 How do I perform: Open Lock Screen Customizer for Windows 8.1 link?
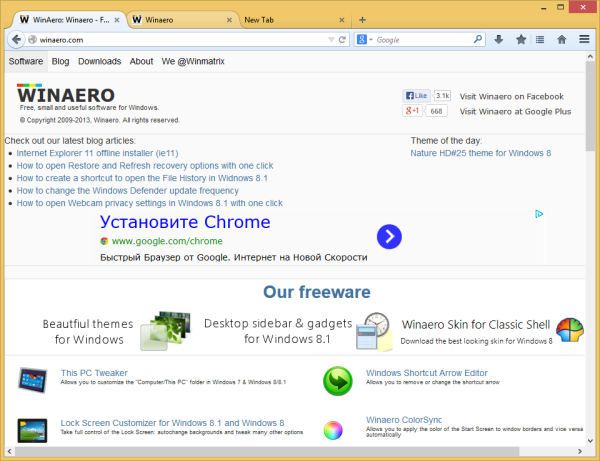click(x=172, y=423)
